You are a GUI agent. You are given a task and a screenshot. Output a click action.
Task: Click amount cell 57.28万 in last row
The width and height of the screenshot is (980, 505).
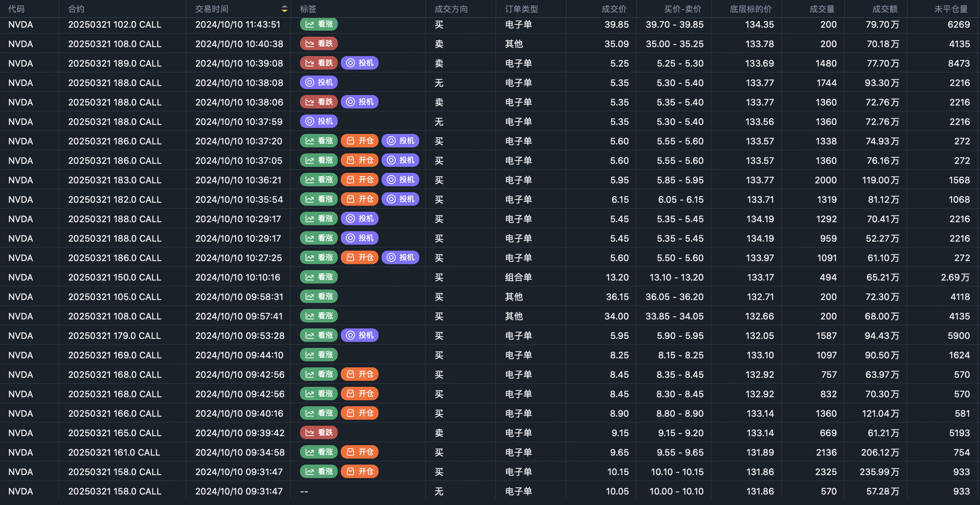[883, 491]
